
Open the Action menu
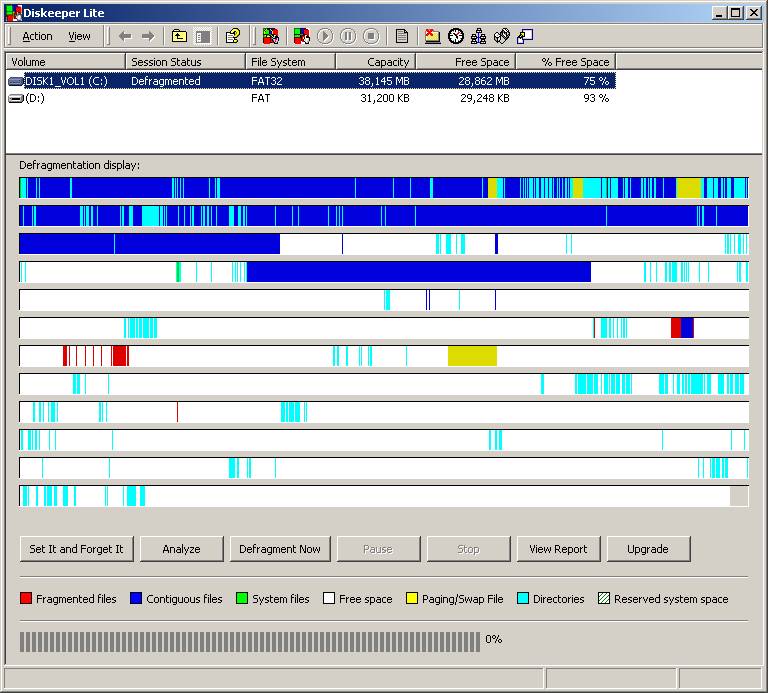(37, 36)
